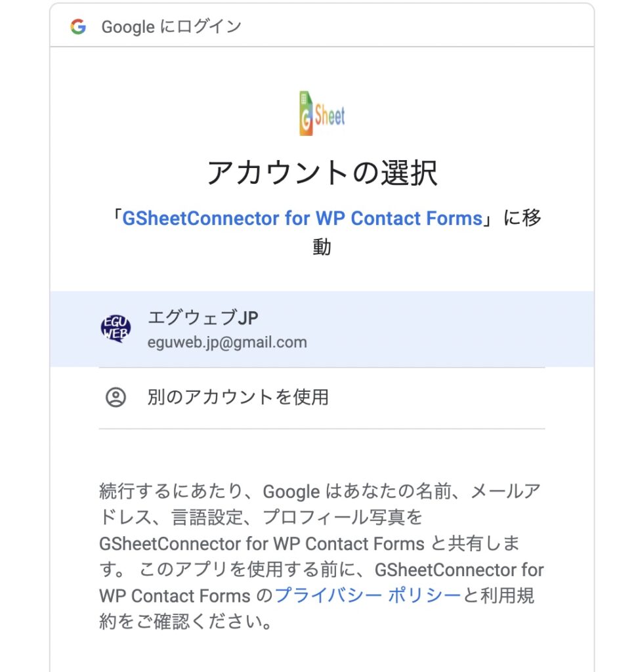Click the EGUWEB account avatar
The width and height of the screenshot is (632, 672).
click(116, 329)
